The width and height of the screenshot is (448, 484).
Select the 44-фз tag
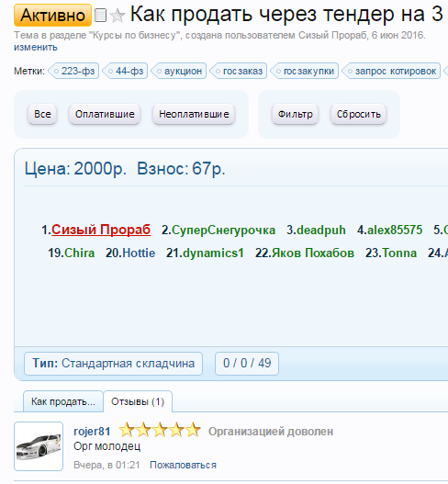click(x=125, y=71)
